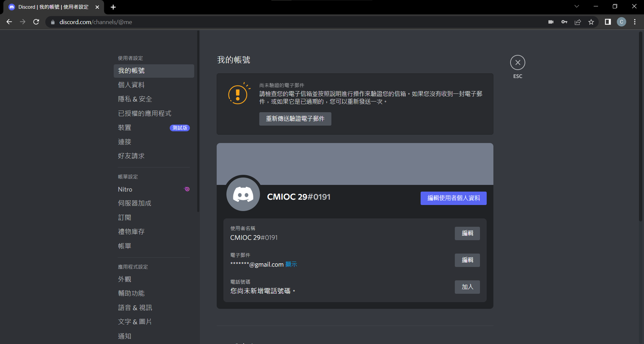Screen dimensions: 644x344
Task: Open a new browser tab
Action: (x=113, y=7)
